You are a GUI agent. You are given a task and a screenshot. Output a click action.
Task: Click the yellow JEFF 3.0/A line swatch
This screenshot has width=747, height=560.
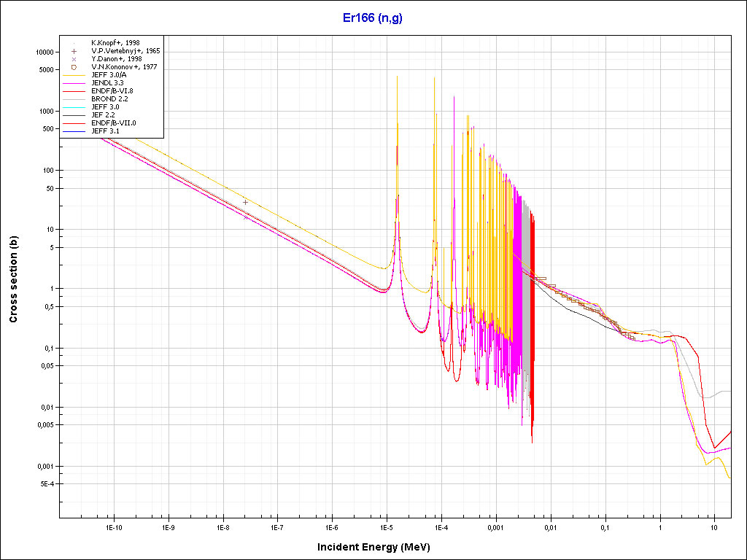coord(74,75)
